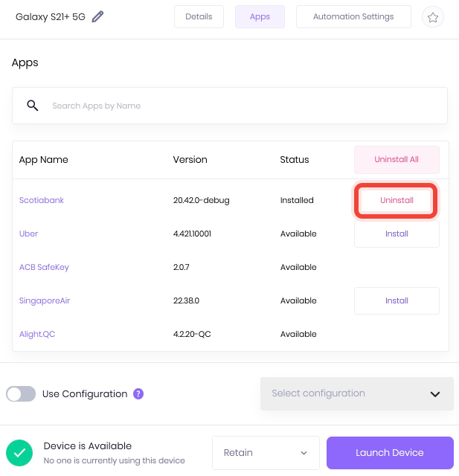Click the Device is Available text
This screenshot has width=459, height=476.
coord(88,446)
